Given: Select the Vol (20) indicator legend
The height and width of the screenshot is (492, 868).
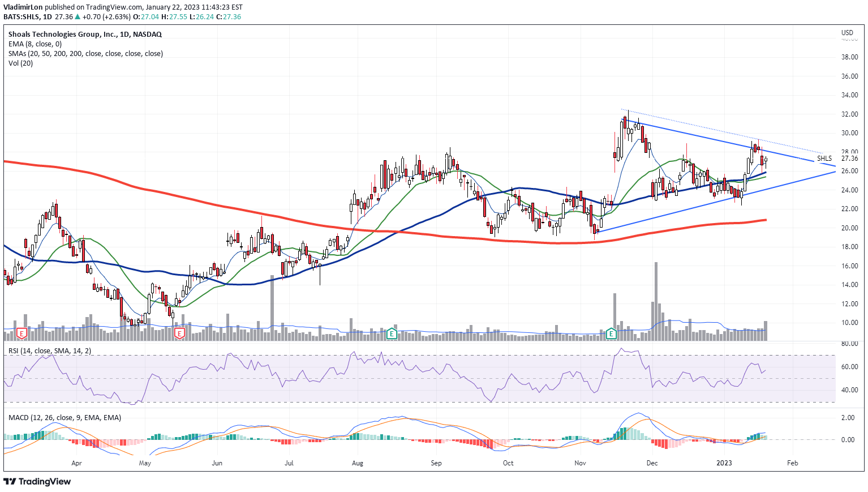Looking at the screenshot, I should coord(20,63).
